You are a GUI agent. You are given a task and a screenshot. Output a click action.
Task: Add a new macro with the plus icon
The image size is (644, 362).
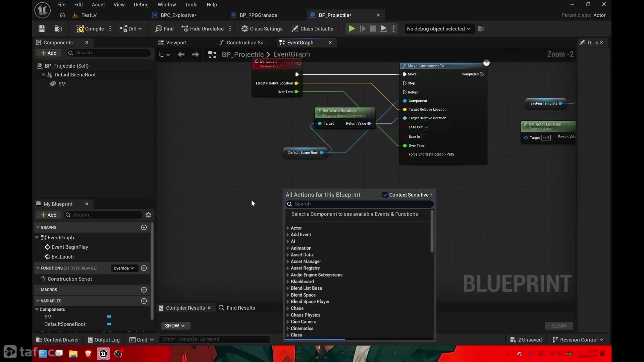(x=144, y=290)
